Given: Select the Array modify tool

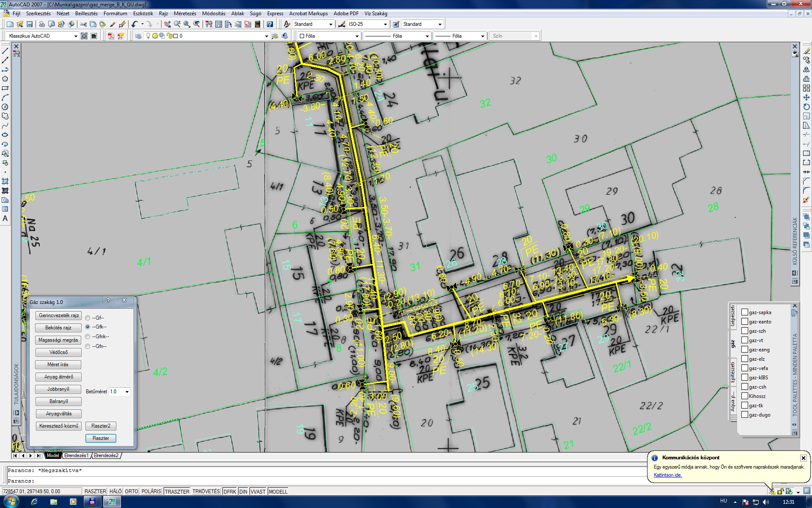Looking at the screenshot, I should click(807, 88).
